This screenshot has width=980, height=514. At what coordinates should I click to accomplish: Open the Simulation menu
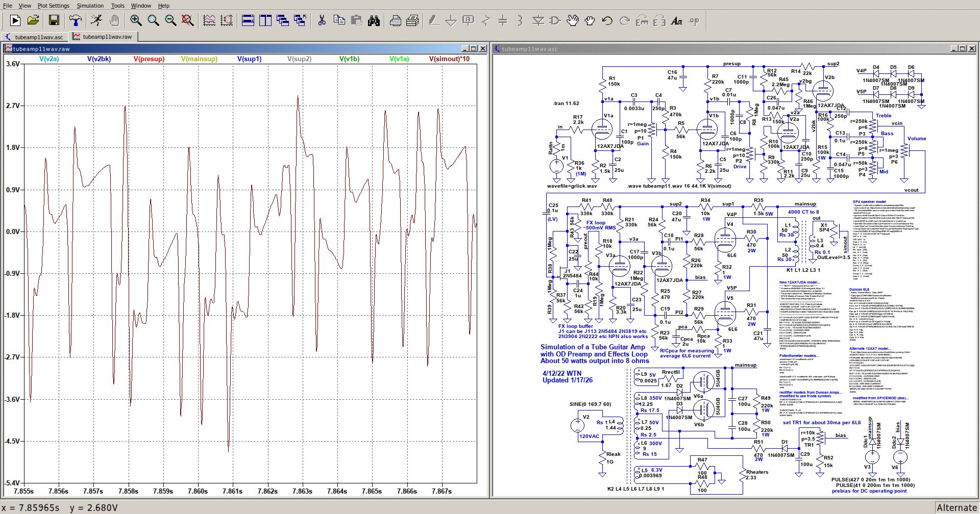[x=90, y=6]
